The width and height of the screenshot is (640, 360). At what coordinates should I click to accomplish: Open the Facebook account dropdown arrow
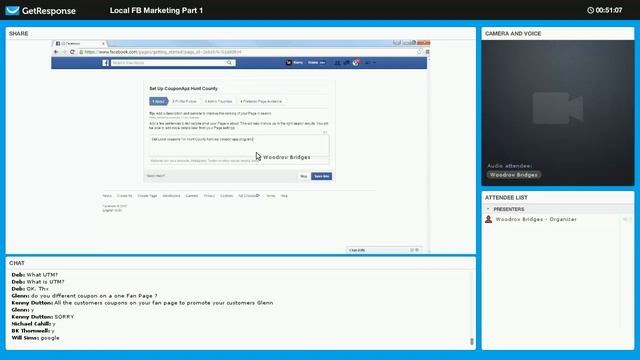(x=374, y=63)
